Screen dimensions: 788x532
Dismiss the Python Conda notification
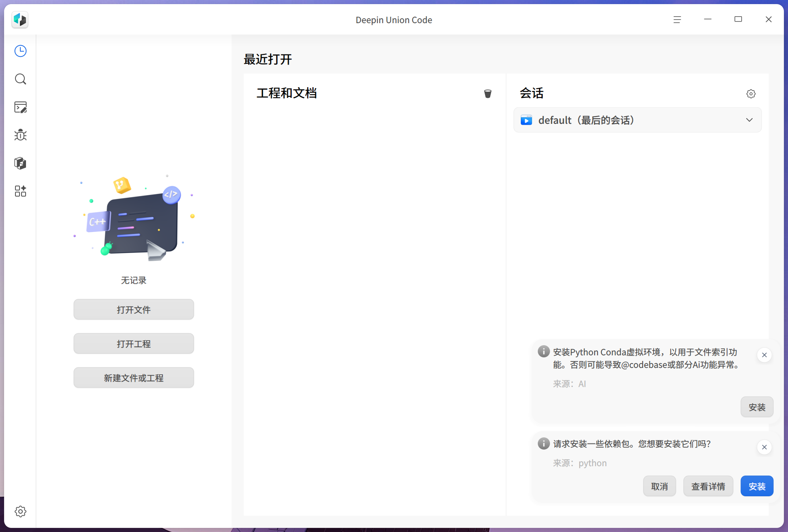(764, 355)
